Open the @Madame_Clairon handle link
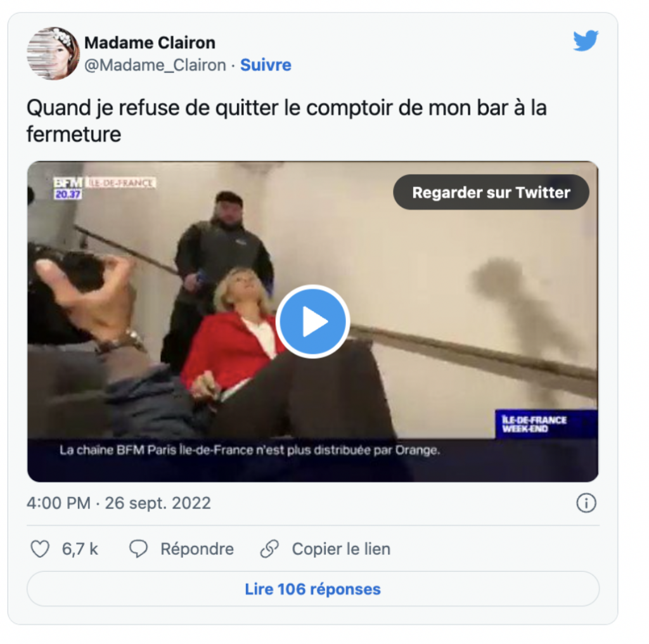Screen dimensions: 649x644 (x=155, y=65)
